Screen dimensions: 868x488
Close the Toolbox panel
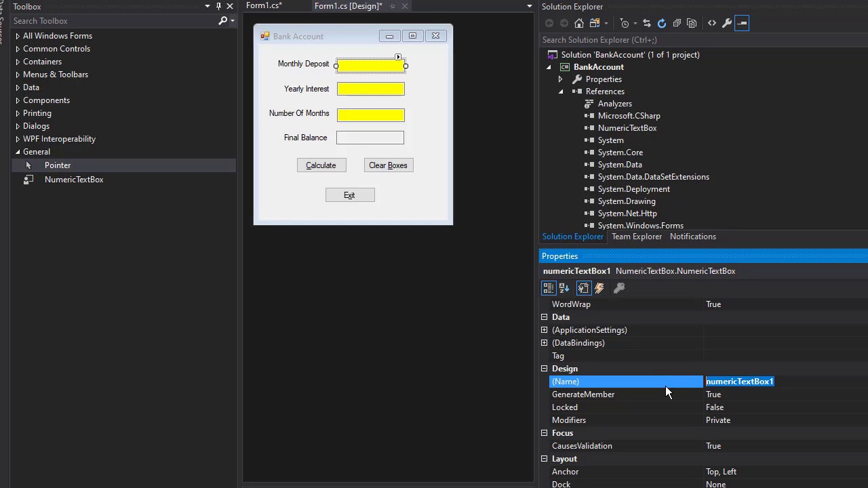pos(230,6)
